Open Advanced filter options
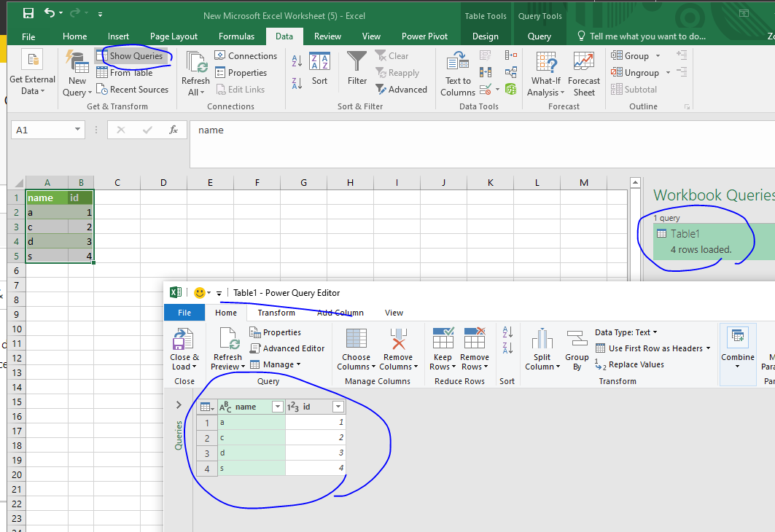The image size is (775, 532). [x=401, y=90]
